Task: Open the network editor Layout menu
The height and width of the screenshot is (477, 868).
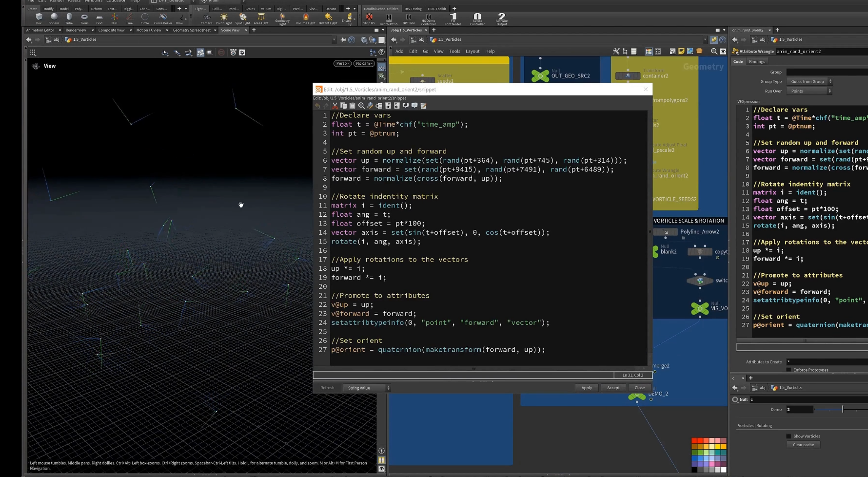Action: click(472, 51)
